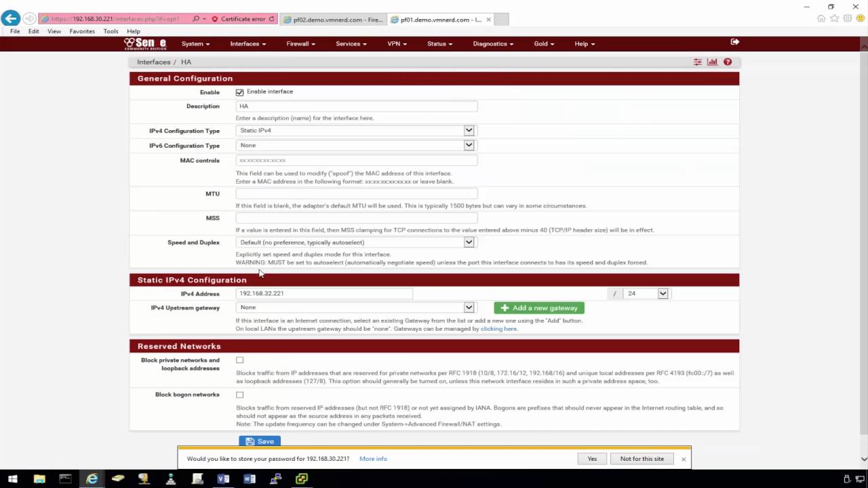
Task: Click the browser Forward arrow button
Action: (29, 19)
